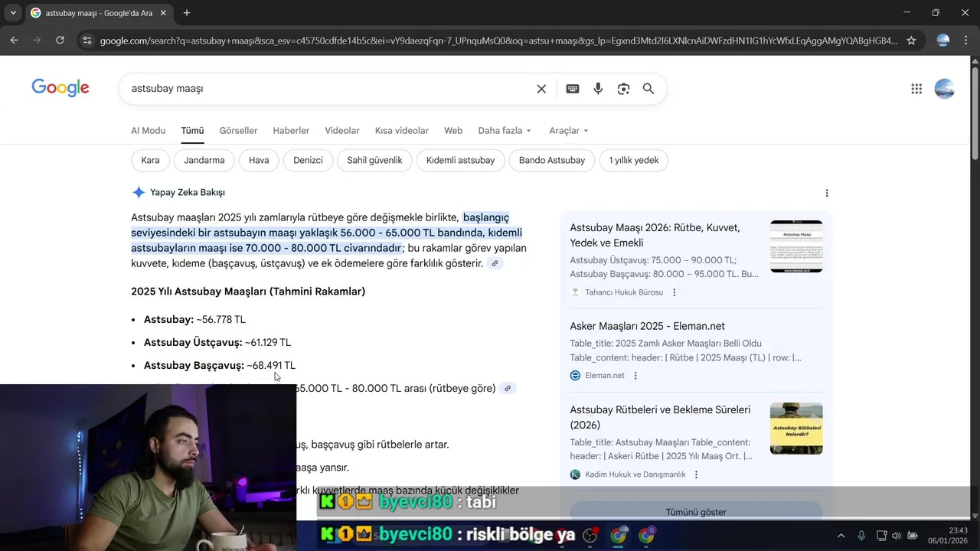Filter by '1 yıllık yedek' chip

pyautogui.click(x=634, y=161)
